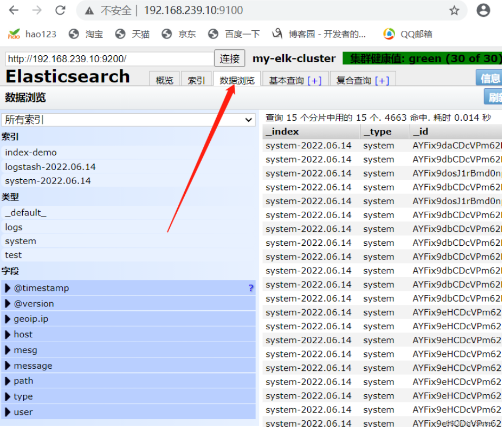Click the not-secure warning icon

point(89,11)
